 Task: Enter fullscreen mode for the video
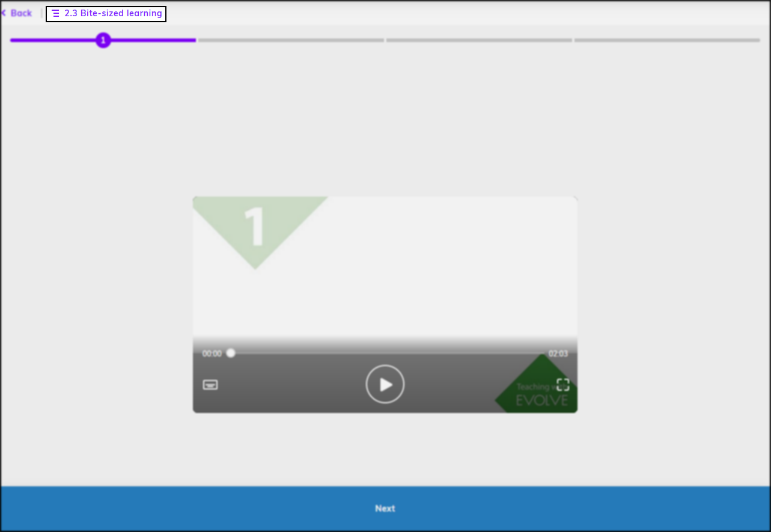click(562, 385)
